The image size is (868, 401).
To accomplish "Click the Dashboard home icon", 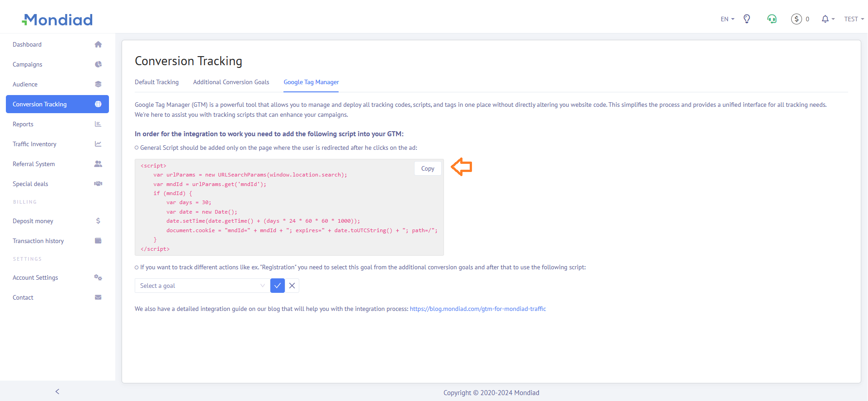I will pos(98,44).
